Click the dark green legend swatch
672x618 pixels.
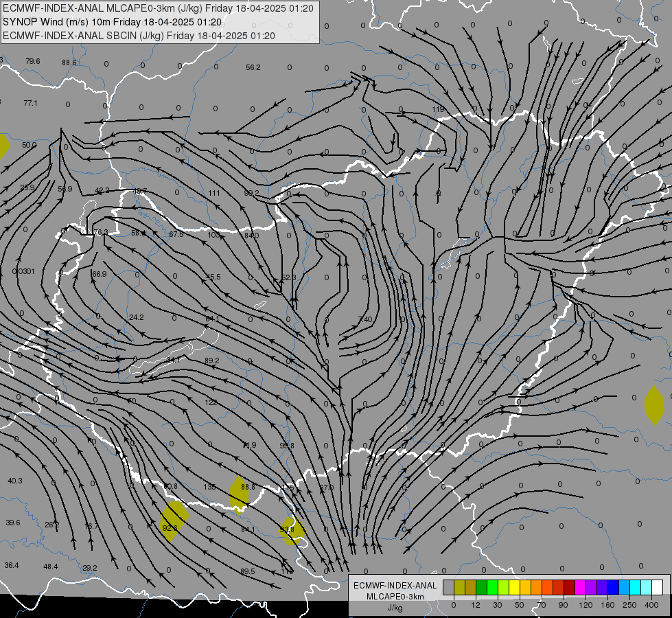(x=481, y=587)
